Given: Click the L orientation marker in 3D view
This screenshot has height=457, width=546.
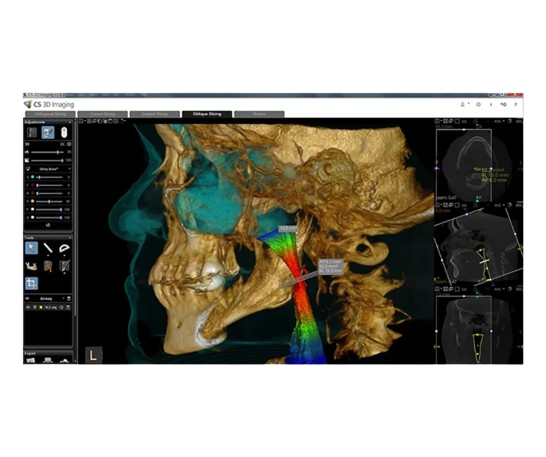Looking at the screenshot, I should (x=93, y=355).
